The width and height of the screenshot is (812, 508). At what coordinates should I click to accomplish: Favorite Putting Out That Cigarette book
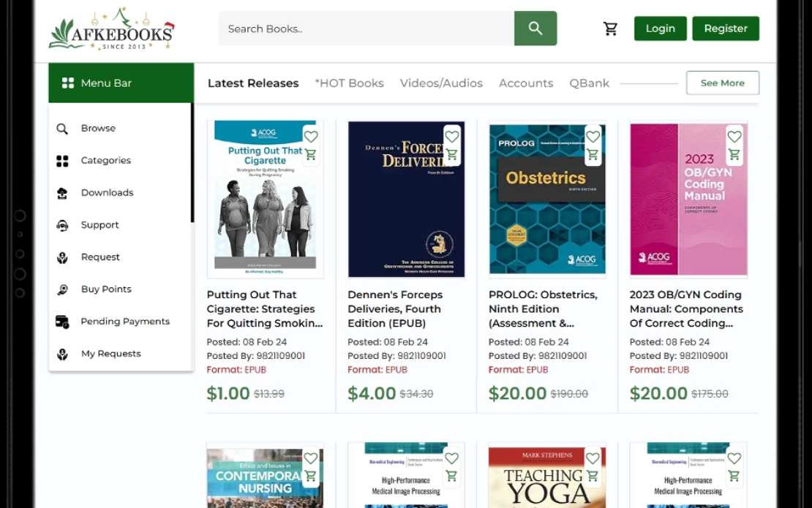pos(311,137)
